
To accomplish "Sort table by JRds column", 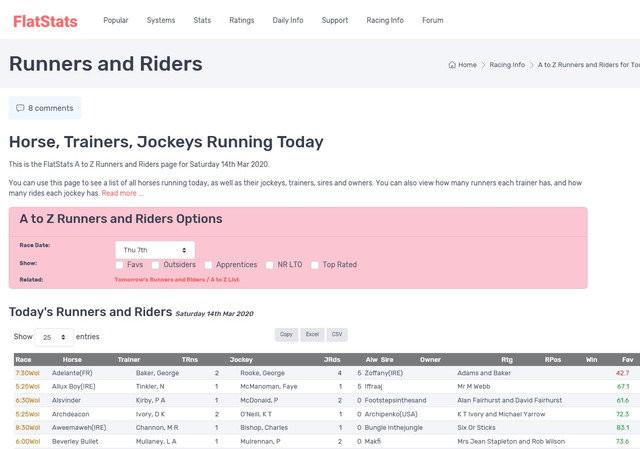I will pos(332,360).
